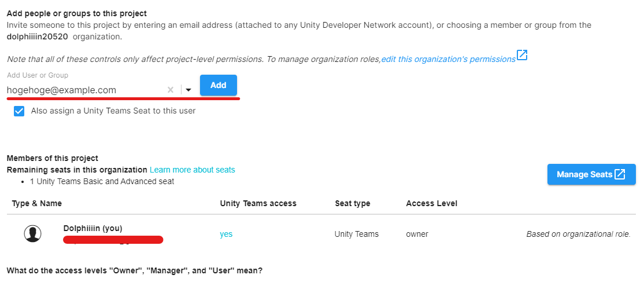Click the access levels question heading
The width and height of the screenshot is (644, 282).
coord(135,270)
